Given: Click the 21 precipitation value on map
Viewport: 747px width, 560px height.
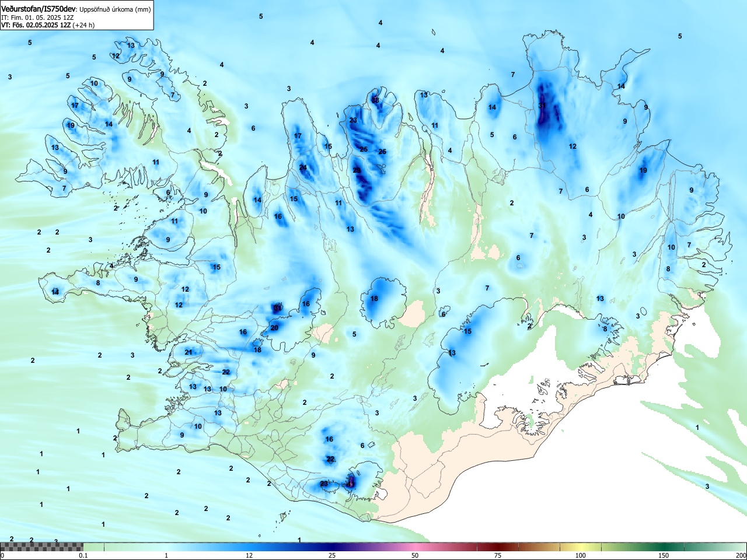Looking at the screenshot, I should pos(189,352).
